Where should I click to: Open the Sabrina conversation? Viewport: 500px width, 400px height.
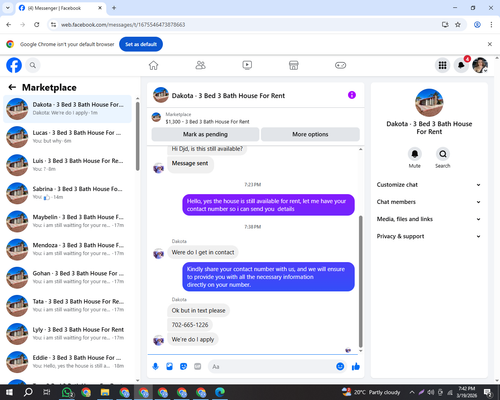[x=67, y=193]
